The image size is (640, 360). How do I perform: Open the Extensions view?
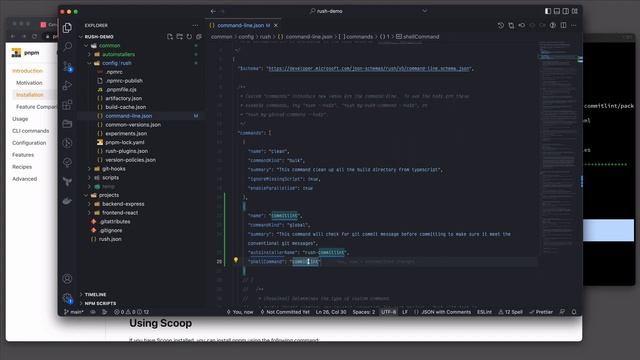point(67,105)
